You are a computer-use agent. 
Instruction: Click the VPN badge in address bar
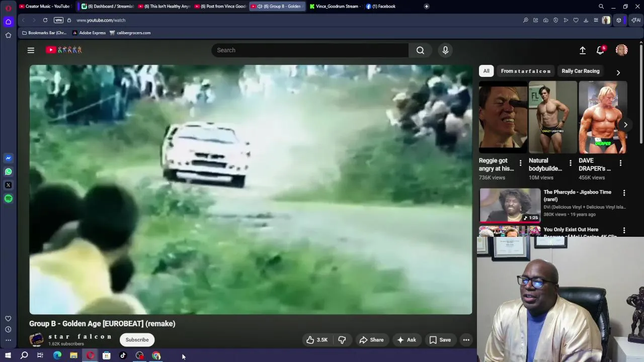[58, 20]
